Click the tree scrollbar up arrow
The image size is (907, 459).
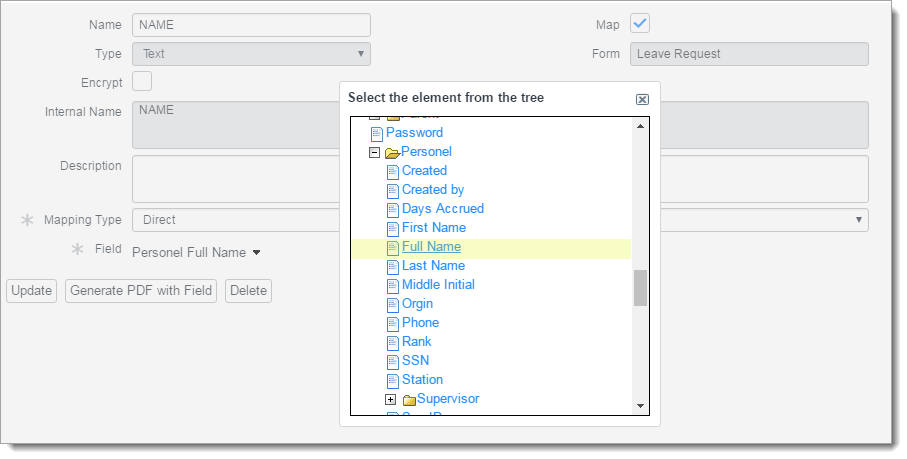tap(640, 126)
